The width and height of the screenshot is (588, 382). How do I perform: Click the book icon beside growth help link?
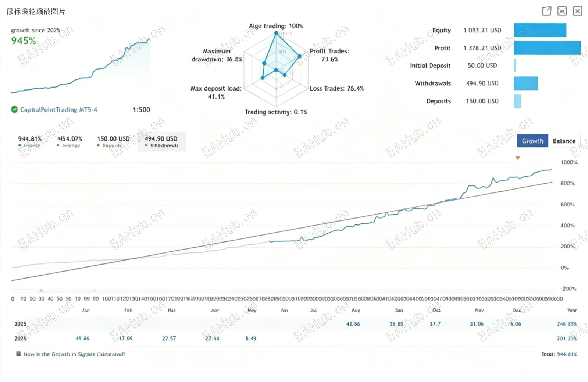point(18,354)
